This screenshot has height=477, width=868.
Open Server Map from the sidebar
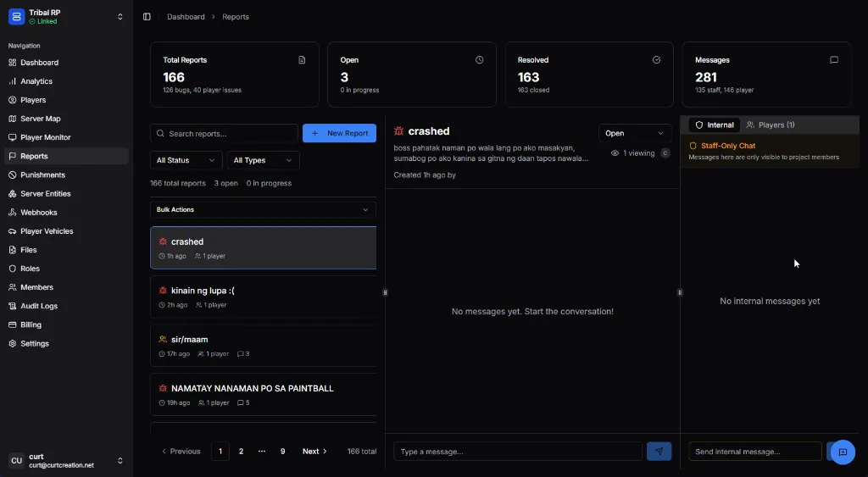[40, 119]
